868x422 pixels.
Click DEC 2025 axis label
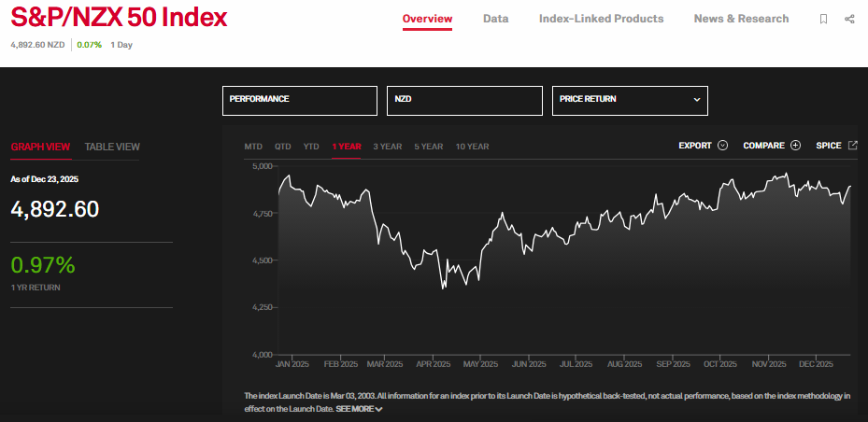[x=816, y=364]
